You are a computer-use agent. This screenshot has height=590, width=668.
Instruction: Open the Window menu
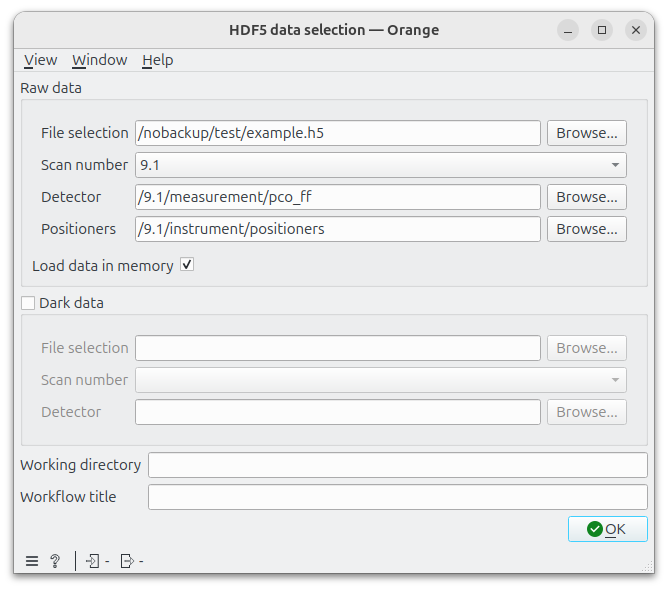[x=100, y=60]
